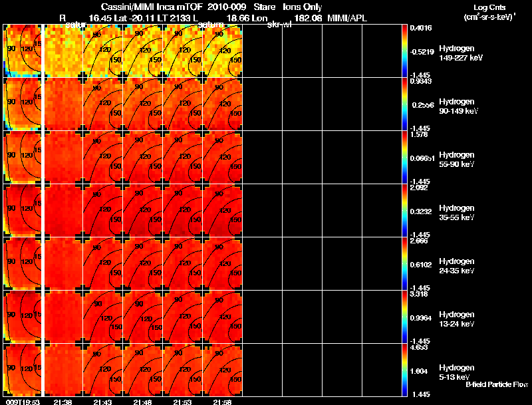Screen dimensions: 532x405
Task: Open the 13-24 keV image at 21:43
Action: [x=103, y=317]
